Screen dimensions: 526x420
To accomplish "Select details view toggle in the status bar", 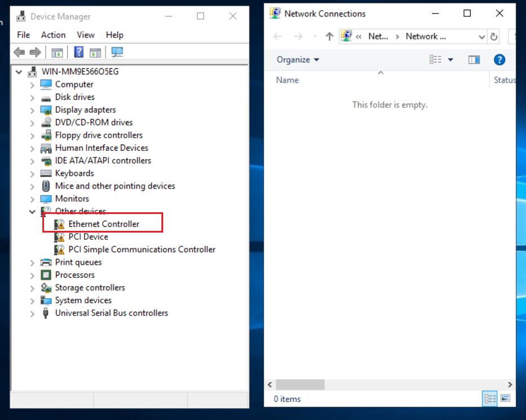I will click(489, 399).
